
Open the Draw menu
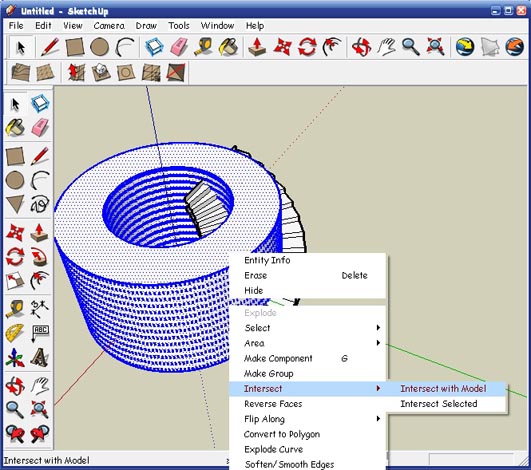146,26
